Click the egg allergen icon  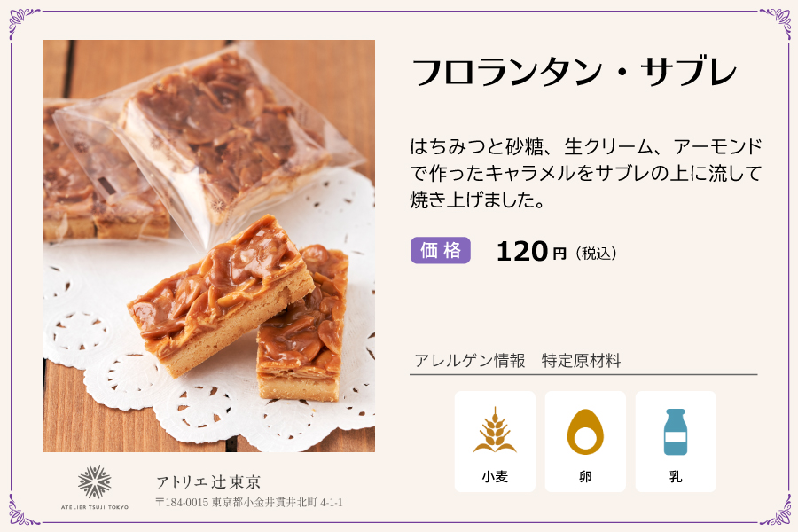585,431
